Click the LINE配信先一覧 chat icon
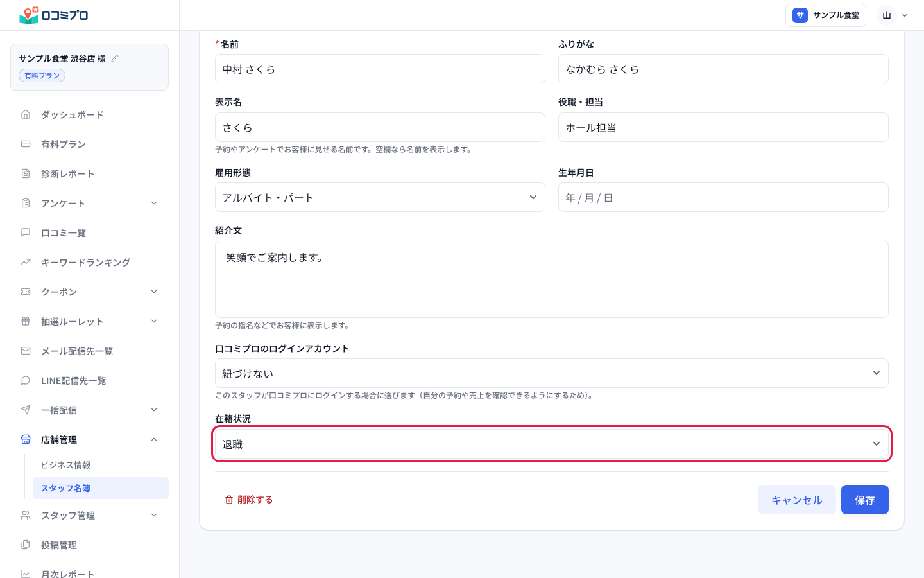 (x=26, y=380)
